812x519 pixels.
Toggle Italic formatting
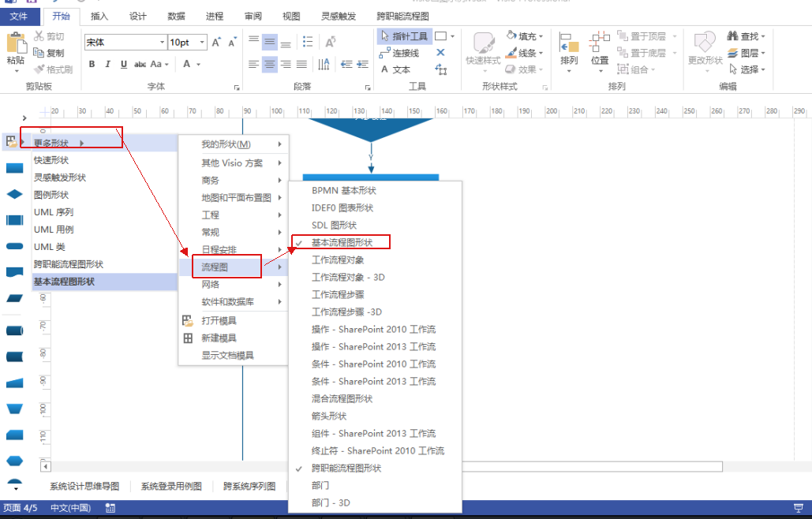(x=107, y=64)
